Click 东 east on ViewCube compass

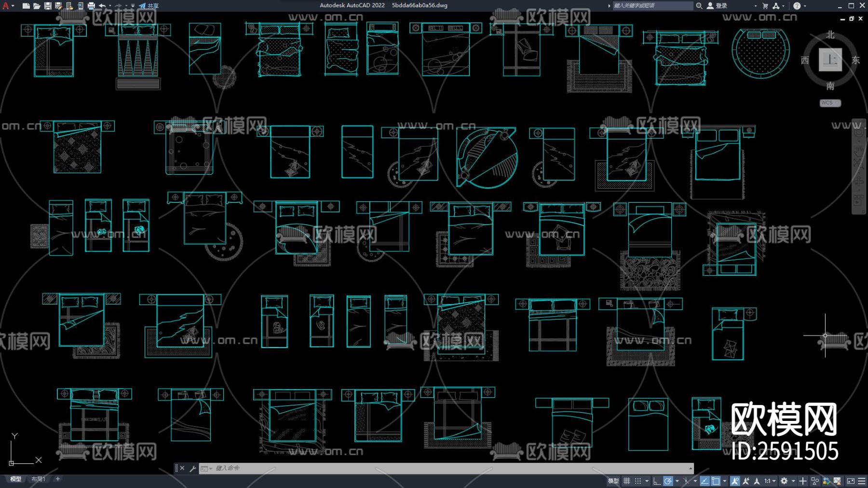[x=856, y=60]
